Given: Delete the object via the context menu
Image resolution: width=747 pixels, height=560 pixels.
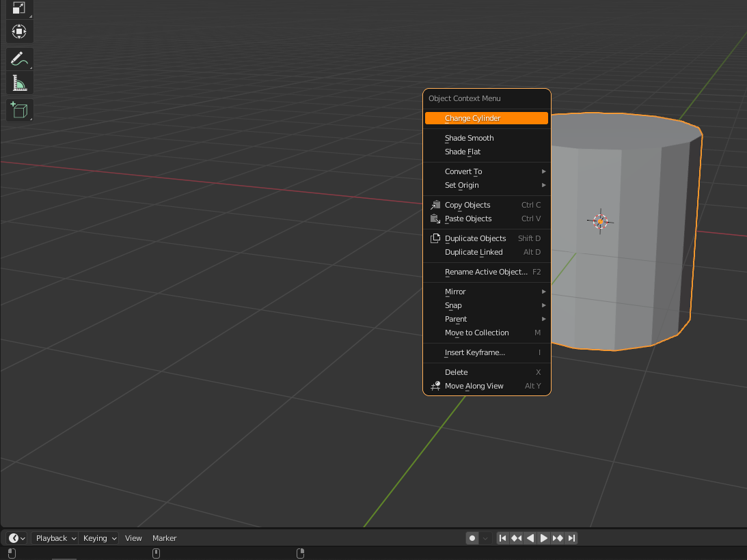Looking at the screenshot, I should pos(487,372).
